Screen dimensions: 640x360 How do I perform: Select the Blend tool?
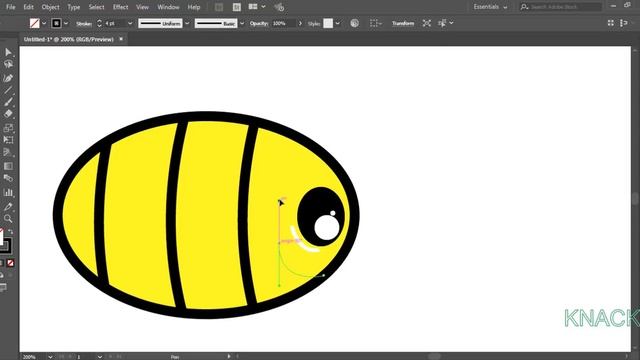pyautogui.click(x=8, y=178)
